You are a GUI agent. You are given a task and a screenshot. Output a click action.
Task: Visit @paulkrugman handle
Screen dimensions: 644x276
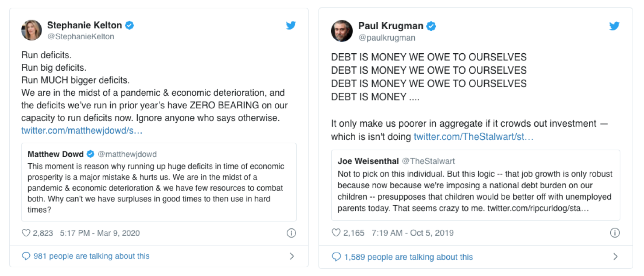387,38
